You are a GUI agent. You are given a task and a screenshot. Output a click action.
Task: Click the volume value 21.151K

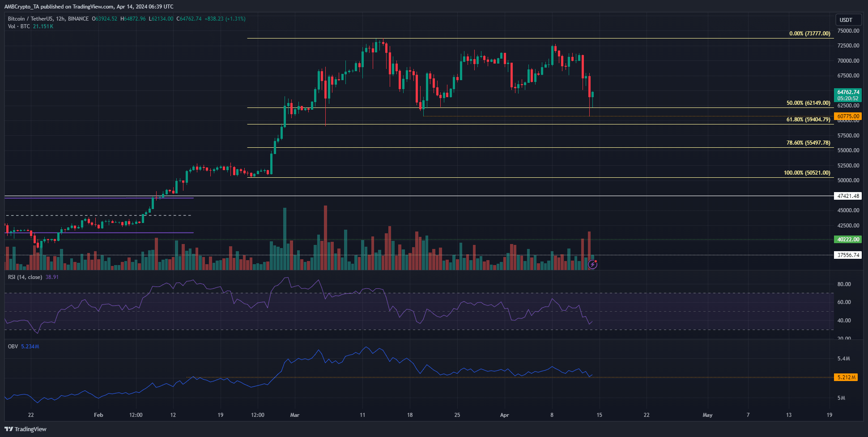43,26
